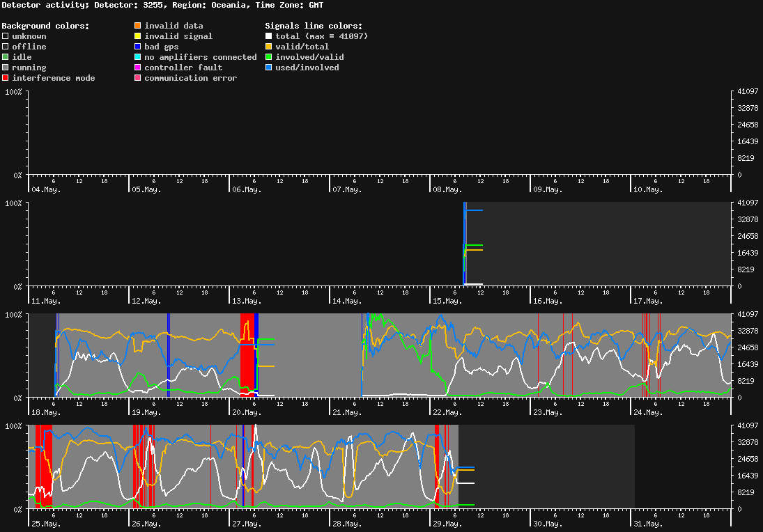Click the blue bad gps bar on 19.May
Viewport: 763px width, 532px height.
169,355
